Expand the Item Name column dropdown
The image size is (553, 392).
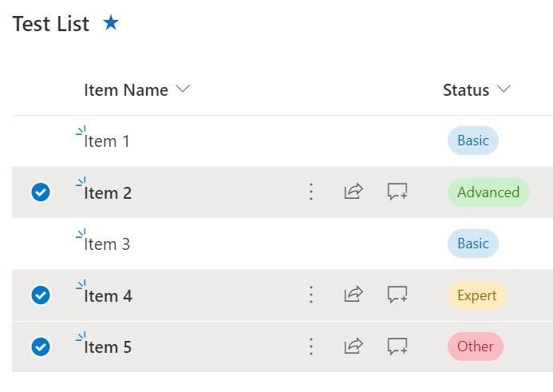183,89
